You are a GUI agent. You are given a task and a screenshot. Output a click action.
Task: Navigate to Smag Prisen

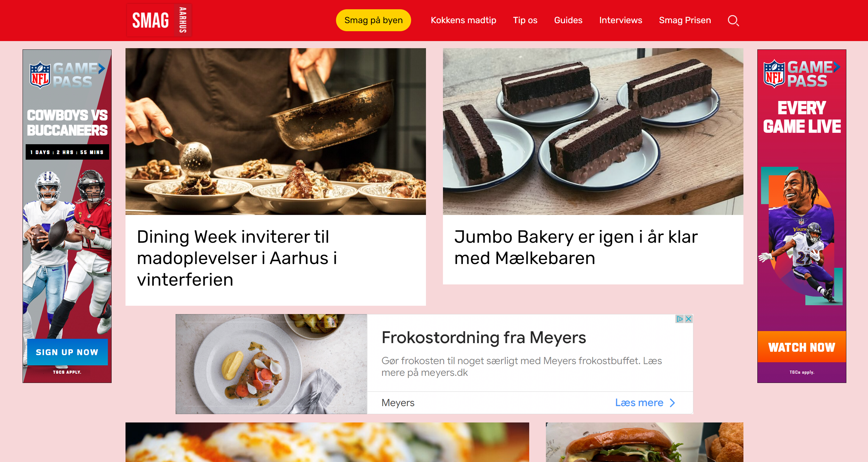(685, 20)
